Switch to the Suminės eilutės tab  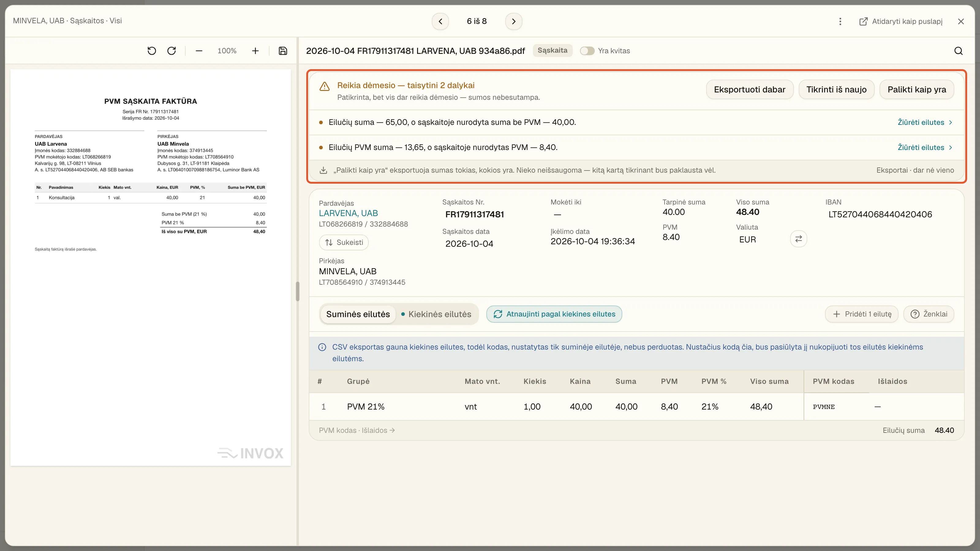[358, 314]
